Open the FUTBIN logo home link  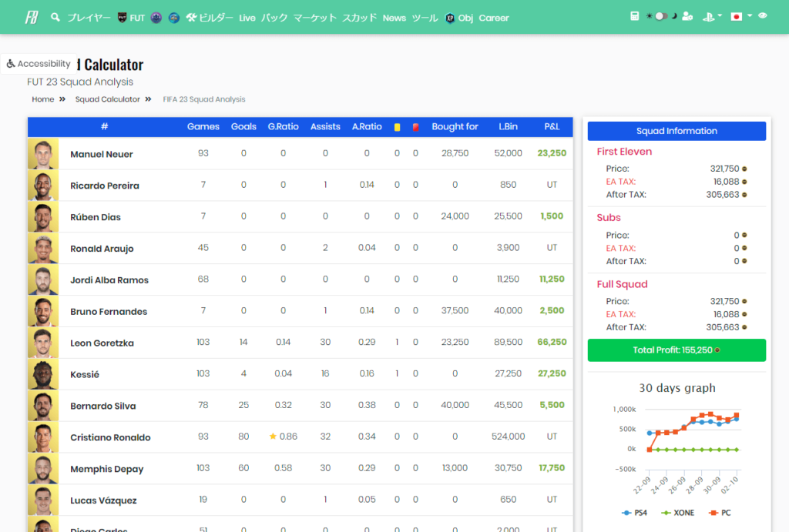32,18
